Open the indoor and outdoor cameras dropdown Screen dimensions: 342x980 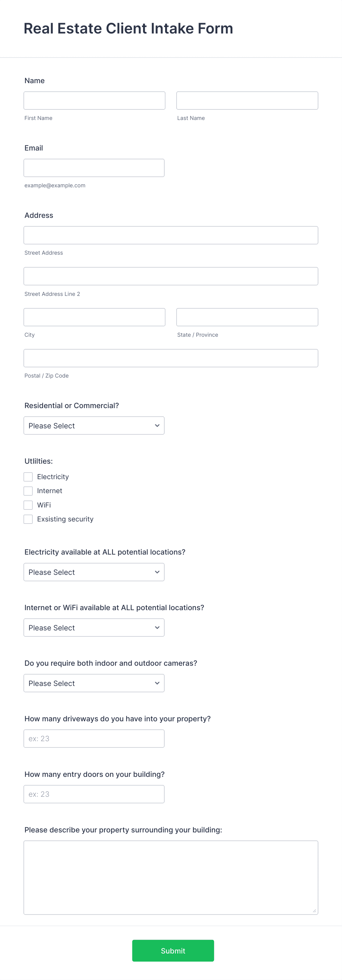(93, 683)
